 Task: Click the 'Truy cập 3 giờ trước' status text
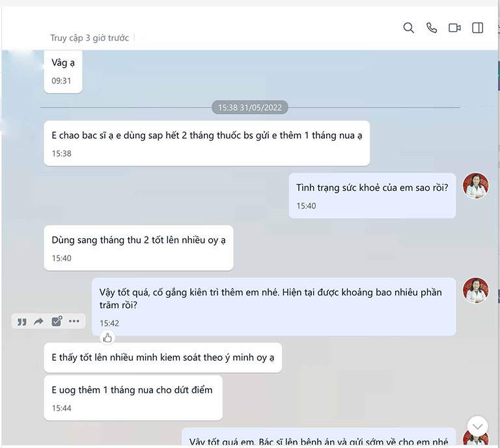89,38
